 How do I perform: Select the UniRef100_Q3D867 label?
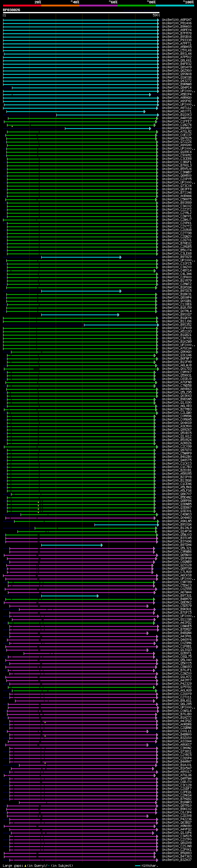176,508
